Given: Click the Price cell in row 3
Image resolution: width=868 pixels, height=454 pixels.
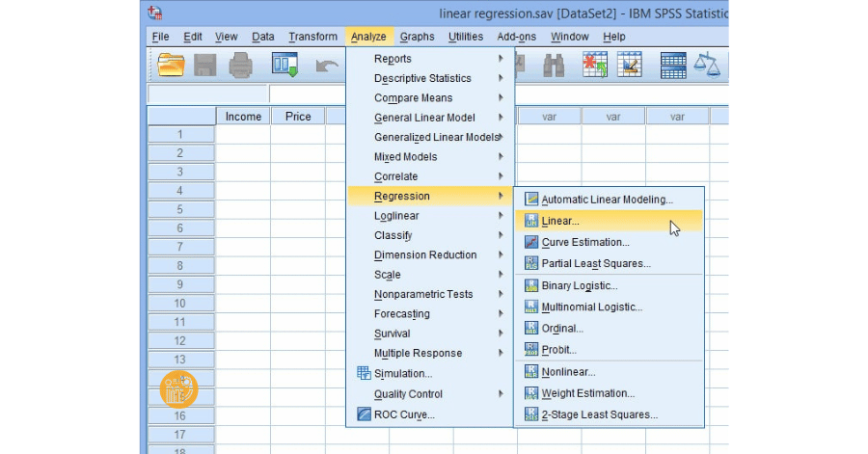Looking at the screenshot, I should pyautogui.click(x=298, y=172).
